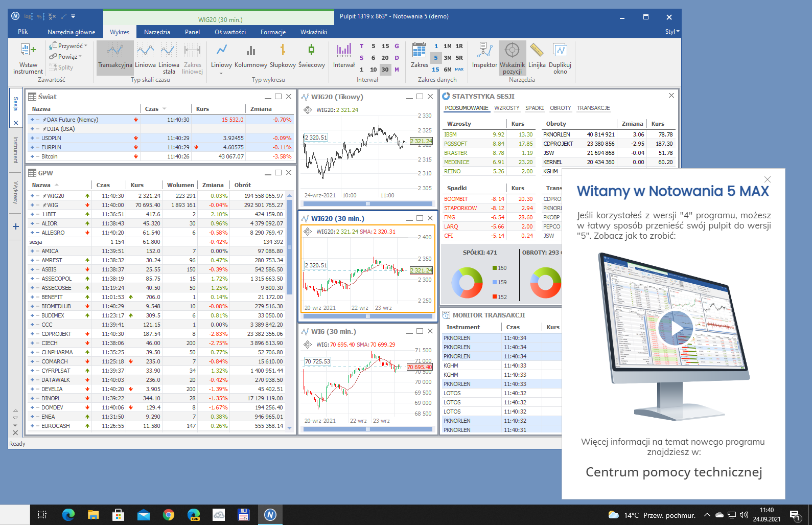The width and height of the screenshot is (812, 525).
Task: Activate the Linijka ruler tool
Action: point(537,56)
